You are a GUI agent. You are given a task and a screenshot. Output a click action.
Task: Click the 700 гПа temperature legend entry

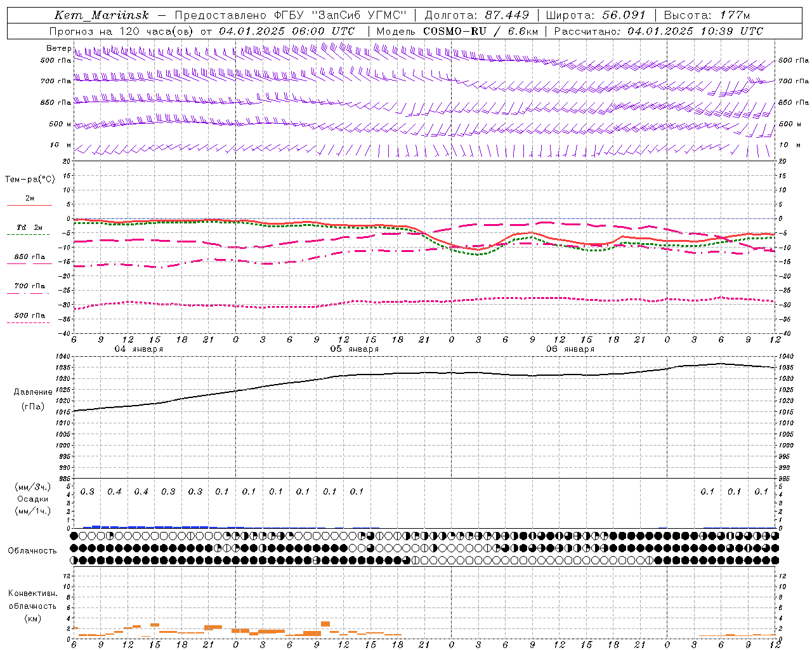pyautogui.click(x=30, y=286)
